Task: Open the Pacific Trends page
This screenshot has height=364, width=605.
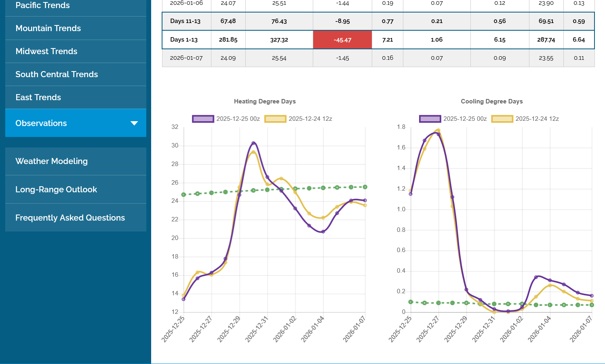Action: point(42,6)
